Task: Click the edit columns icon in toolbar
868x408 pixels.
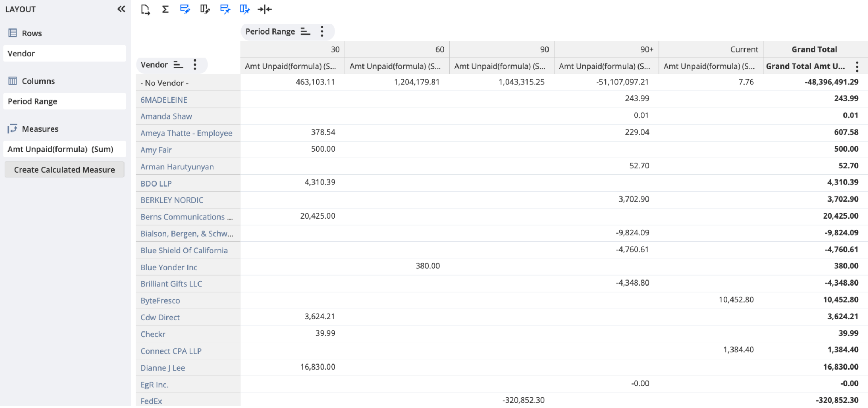Action: 205,9
